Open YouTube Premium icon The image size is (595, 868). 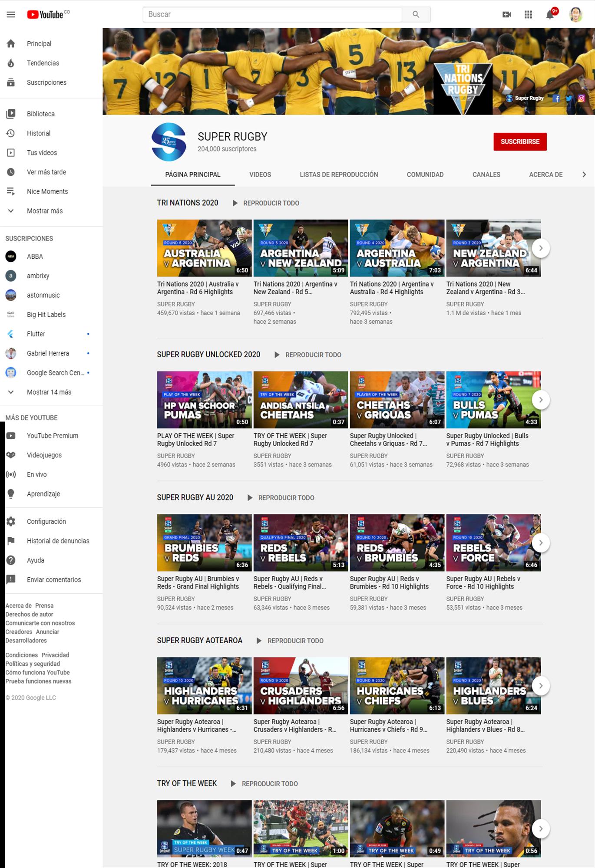pos(11,436)
